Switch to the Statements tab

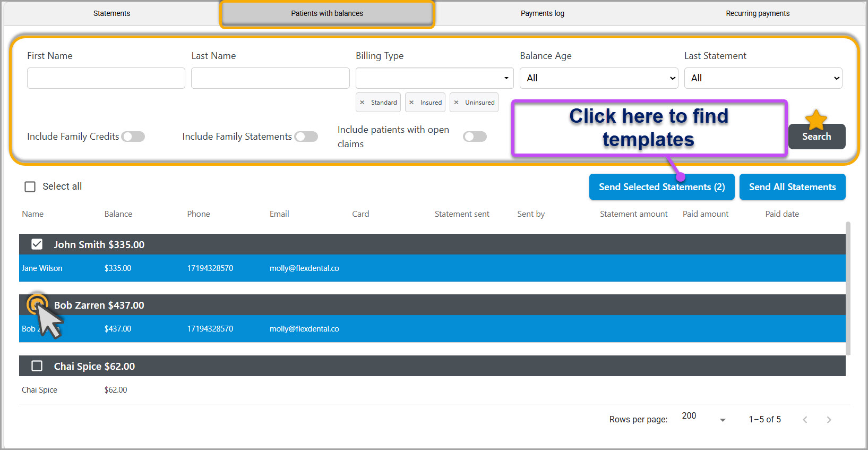(x=111, y=13)
